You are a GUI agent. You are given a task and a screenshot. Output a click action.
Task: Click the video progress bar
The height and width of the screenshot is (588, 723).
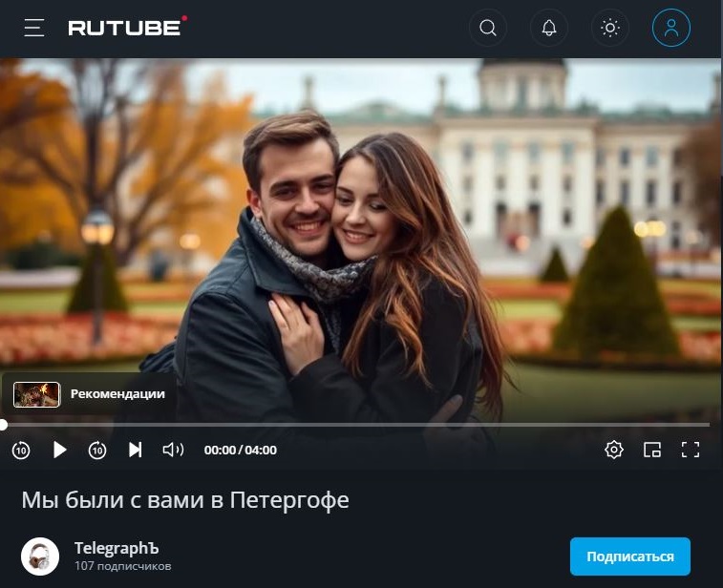(355, 425)
